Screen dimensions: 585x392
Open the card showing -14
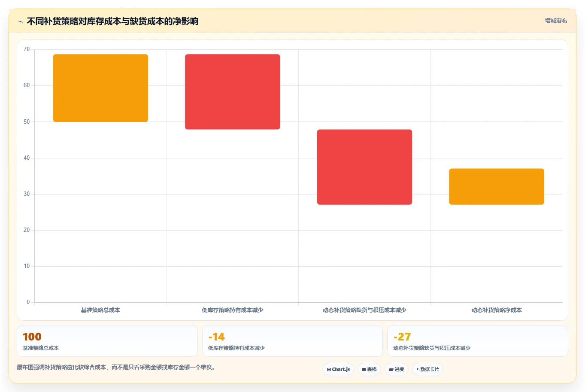tap(292, 341)
